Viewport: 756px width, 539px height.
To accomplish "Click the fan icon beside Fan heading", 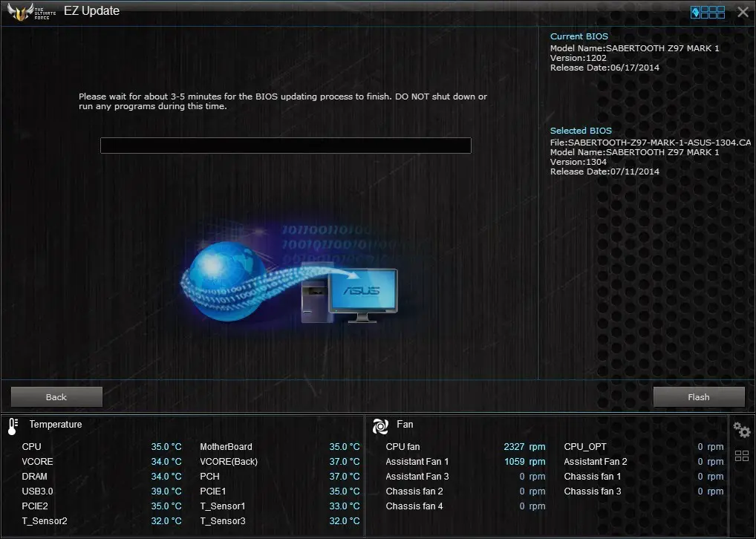I will pyautogui.click(x=380, y=425).
